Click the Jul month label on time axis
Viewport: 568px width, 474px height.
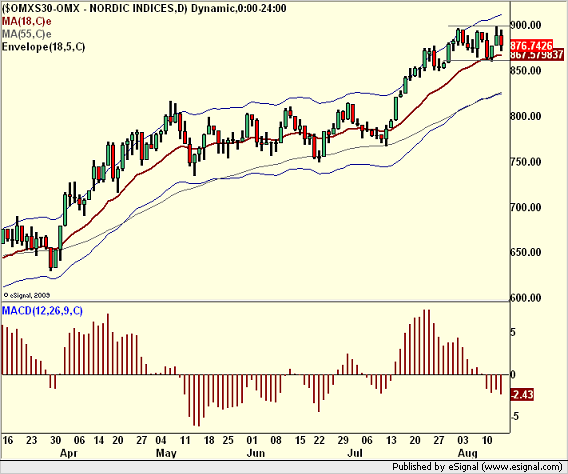pos(355,453)
